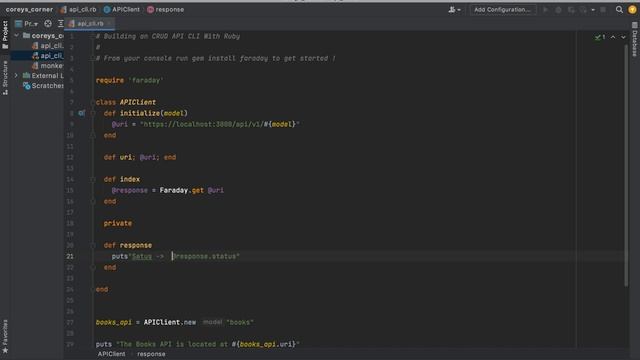Toggle the Favorites tool window tab
This screenshot has width=640, height=360.
[x=5, y=336]
